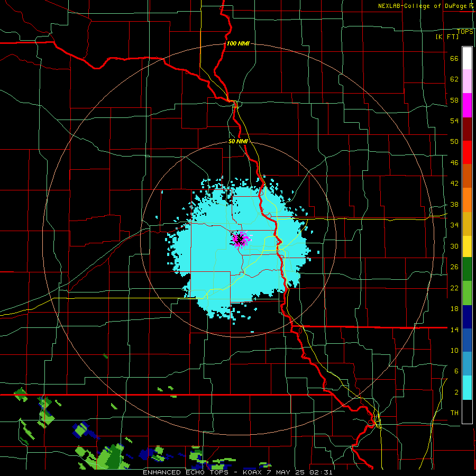
Task: Click the gold legend swatch near 34
Action: [x=467, y=224]
